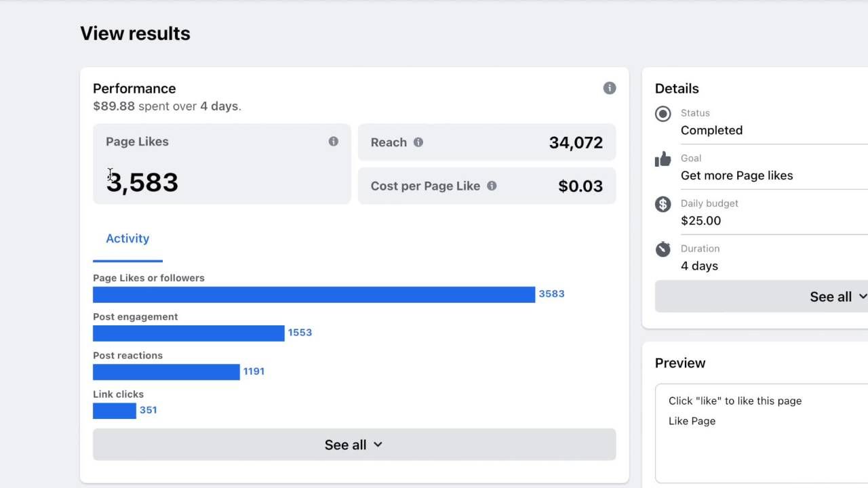Click the Cost per Page Like info icon
The width and height of the screenshot is (868, 488).
point(492,186)
